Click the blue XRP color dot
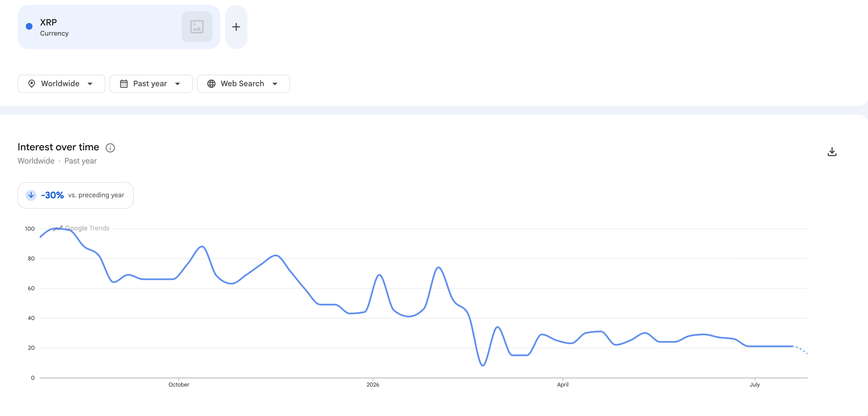 (x=29, y=26)
